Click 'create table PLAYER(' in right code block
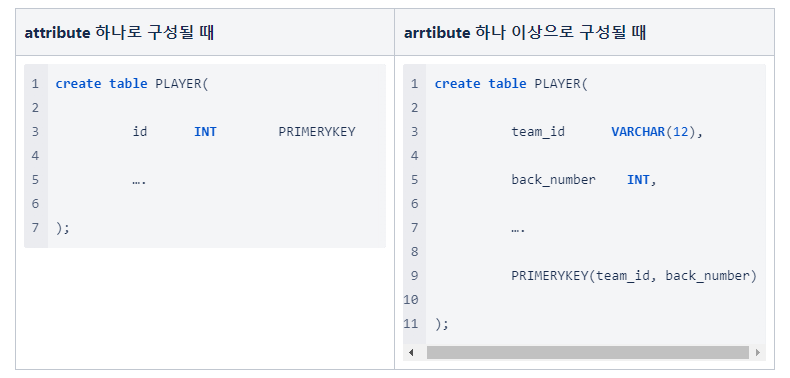Screen dimensions: 790x378 pos(511,84)
